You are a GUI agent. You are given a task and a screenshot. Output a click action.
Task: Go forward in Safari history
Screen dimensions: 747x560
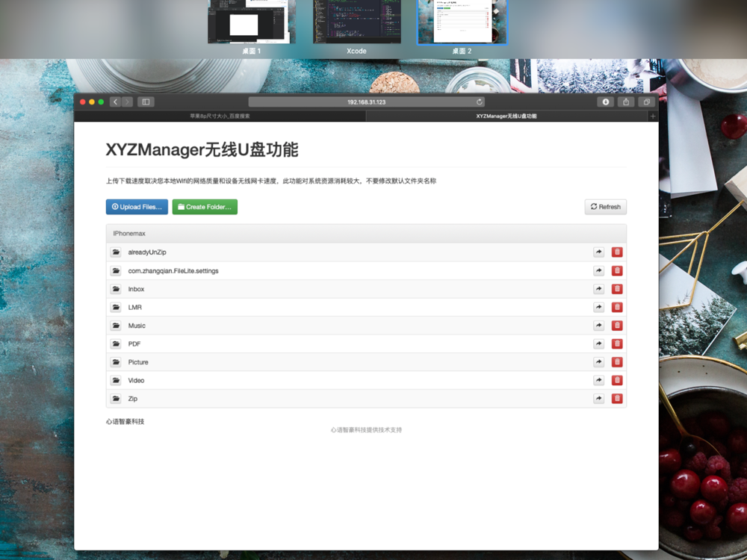click(x=127, y=102)
